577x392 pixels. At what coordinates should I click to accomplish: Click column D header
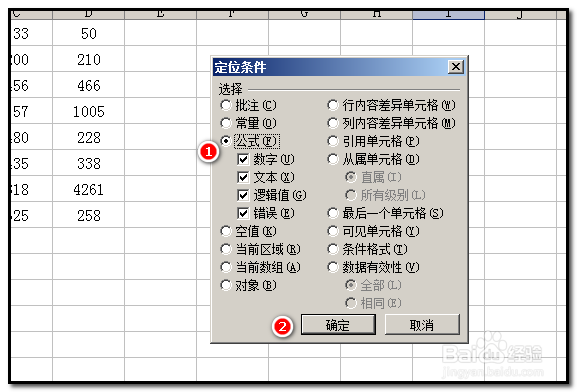(89, 15)
